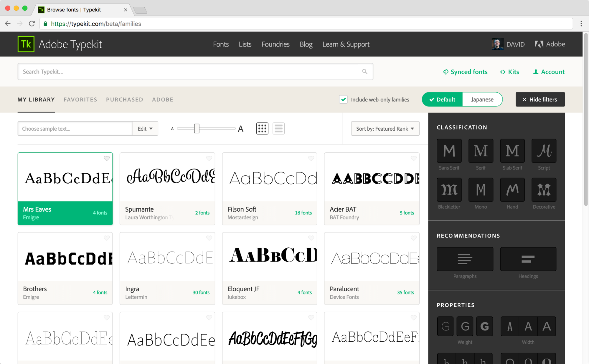Open the Kits panel
Image resolution: width=589 pixels, height=364 pixels.
point(510,72)
